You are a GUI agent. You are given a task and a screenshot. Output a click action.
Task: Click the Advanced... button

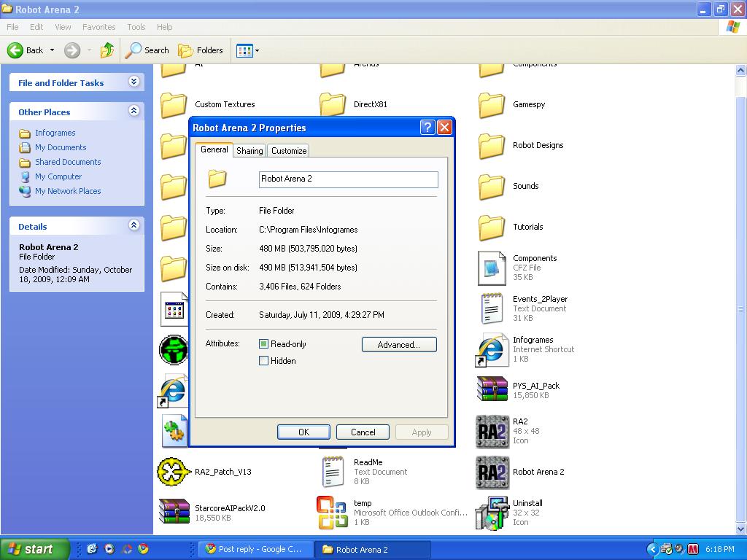tap(399, 345)
